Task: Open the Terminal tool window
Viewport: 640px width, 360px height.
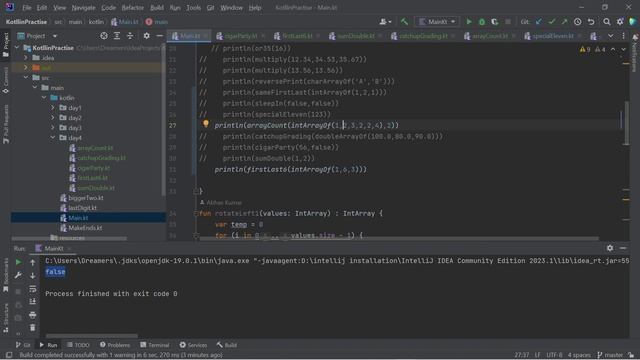Action: coord(155,345)
